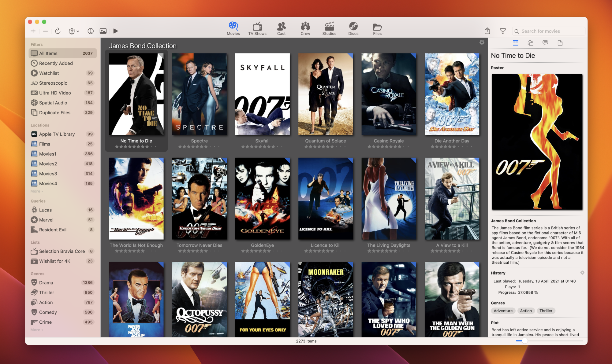This screenshot has width=612, height=364.
Task: Open the Marvel query
Action: [x=63, y=220]
